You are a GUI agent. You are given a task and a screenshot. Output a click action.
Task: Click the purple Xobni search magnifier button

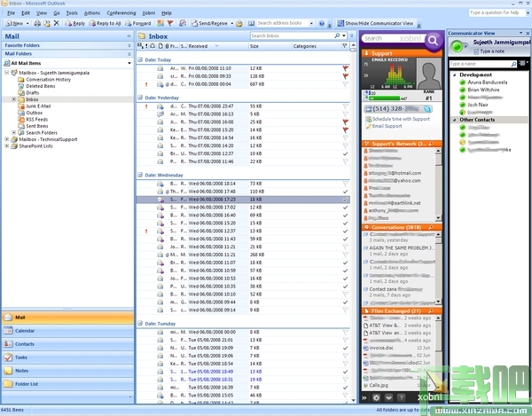433,41
